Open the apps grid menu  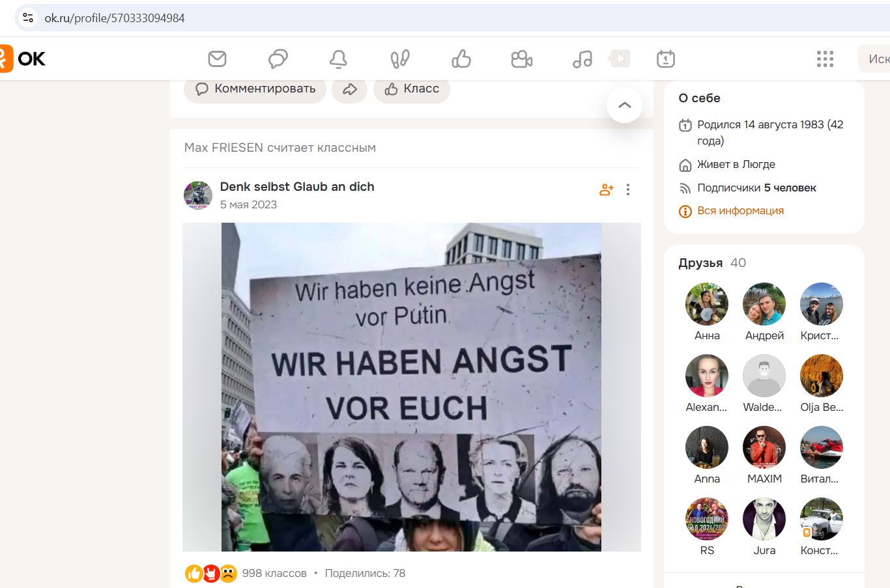point(825,59)
